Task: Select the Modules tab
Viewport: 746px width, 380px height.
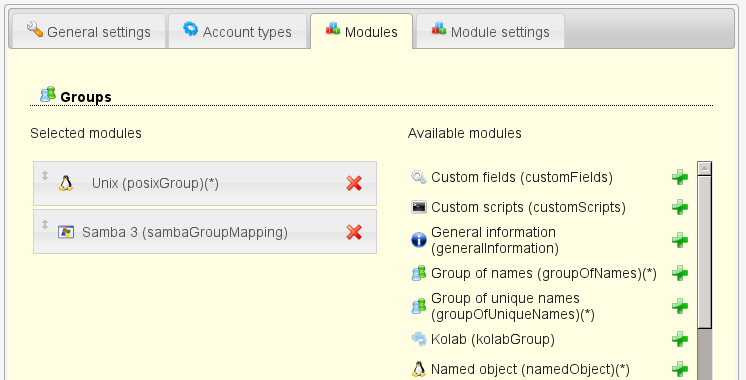Action: [x=362, y=31]
